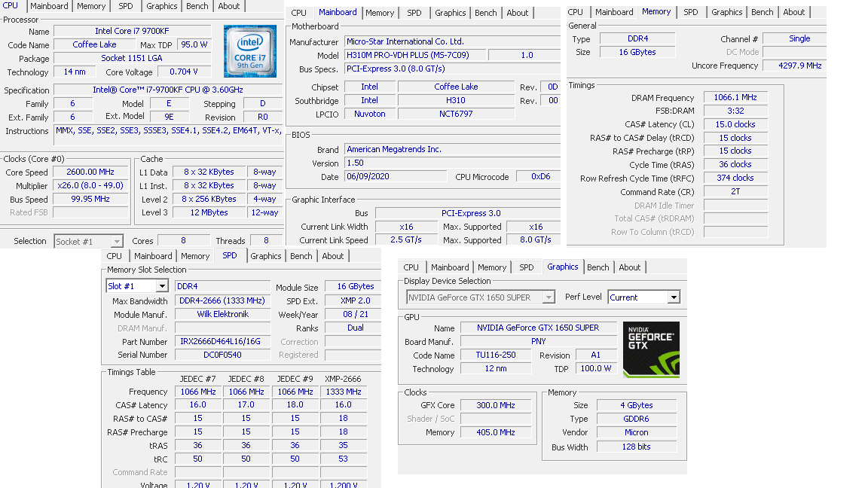Select CPU tab above Display Device Selection
The width and height of the screenshot is (868, 488).
pyautogui.click(x=411, y=267)
